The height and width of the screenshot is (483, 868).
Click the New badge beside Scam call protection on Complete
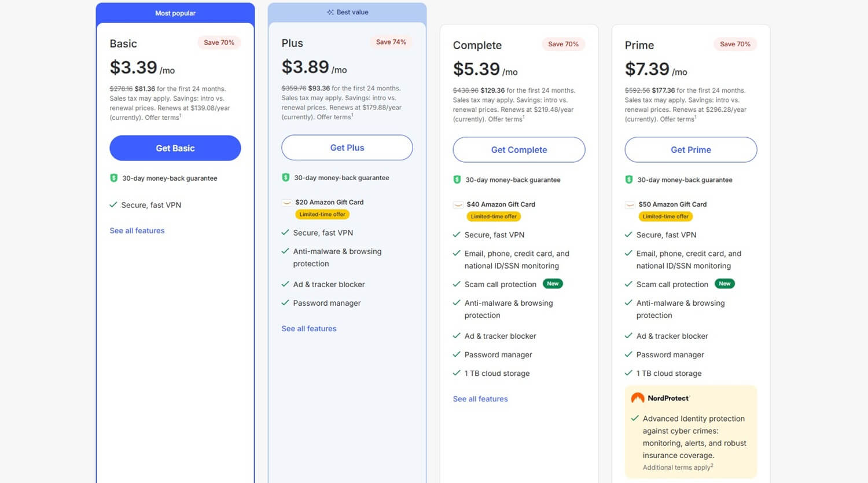pos(553,284)
